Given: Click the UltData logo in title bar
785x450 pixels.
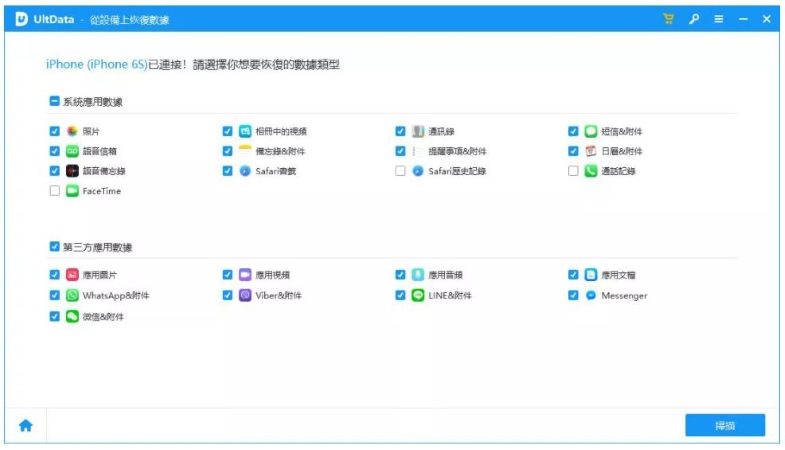Looking at the screenshot, I should pos(21,19).
